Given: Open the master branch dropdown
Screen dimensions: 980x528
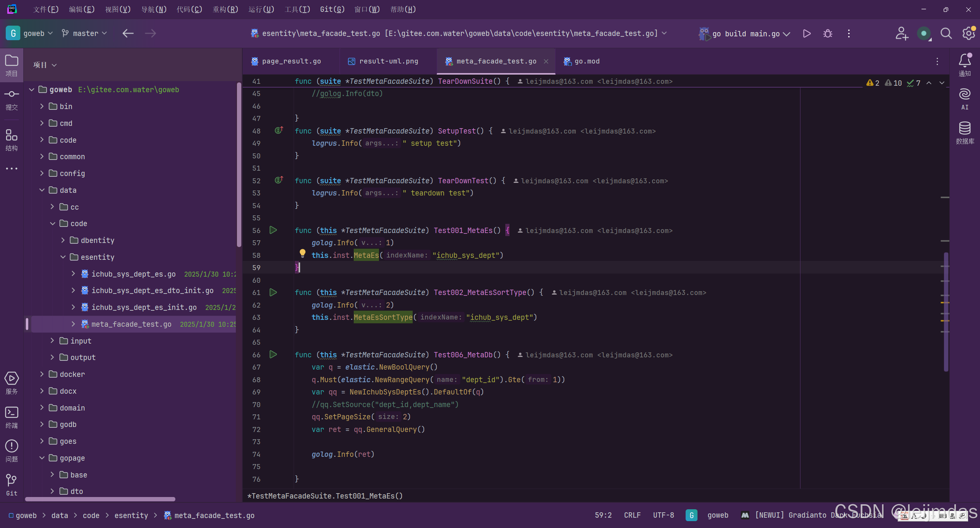Looking at the screenshot, I should [x=85, y=34].
